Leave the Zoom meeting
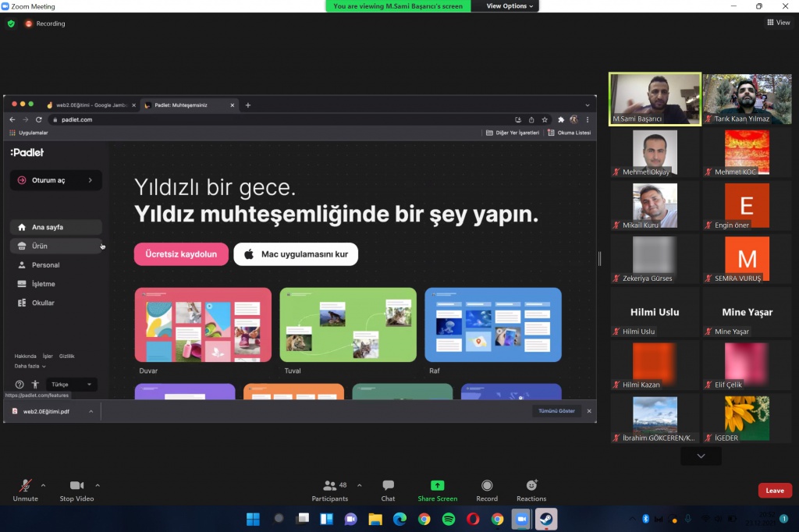Viewport: 799px width, 532px height. pos(775,491)
